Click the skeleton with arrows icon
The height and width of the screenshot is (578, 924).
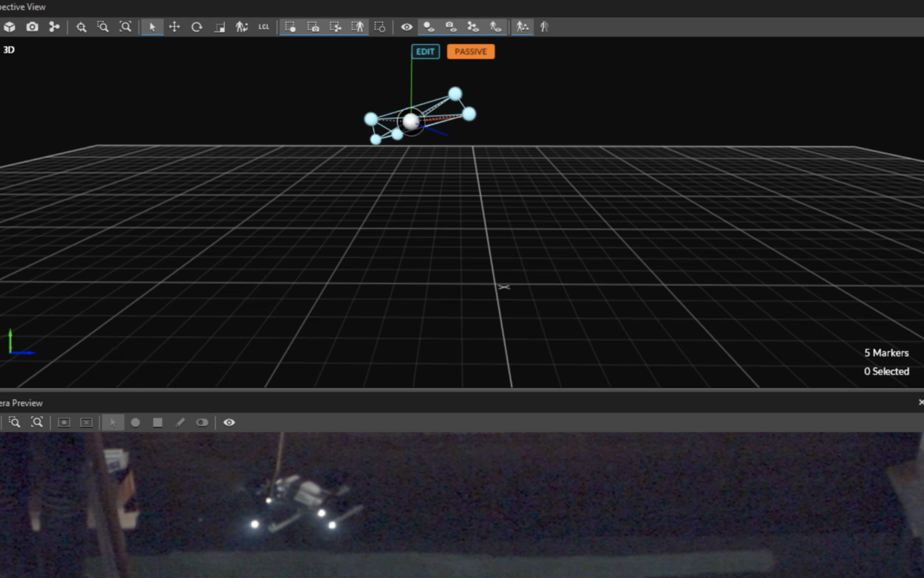[x=242, y=27]
